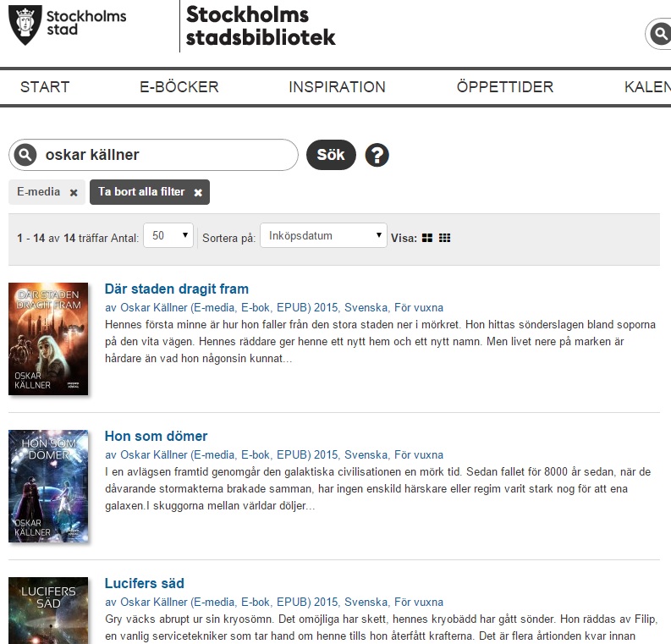The height and width of the screenshot is (644, 671).
Task: Click the author line under 'Hon som dömer'
Action: pos(274,455)
